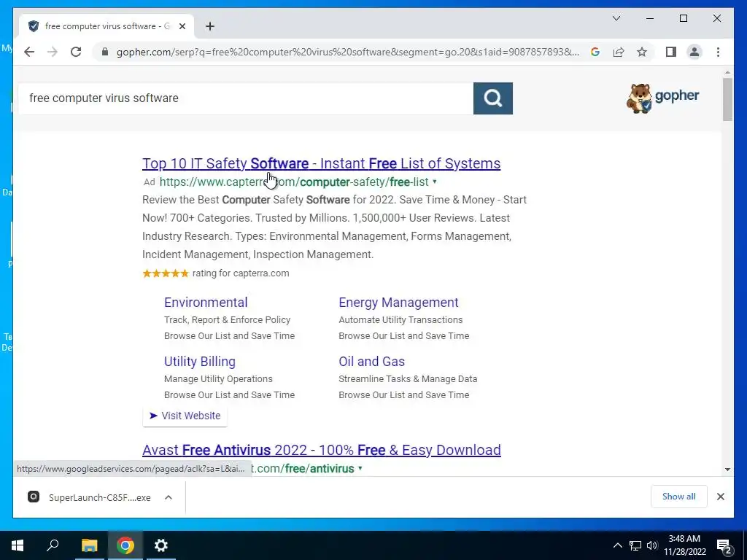Click 'Automate Utility Transactions' text

[x=400, y=320]
